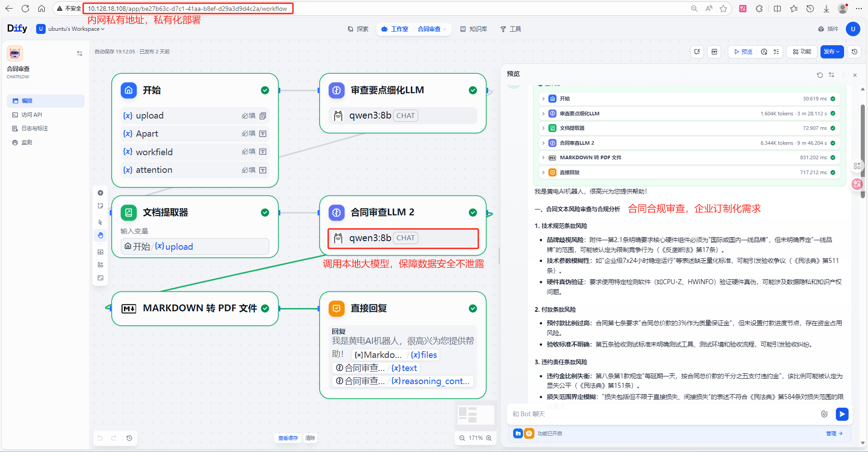This screenshot has height=452, width=868.
Task: Click the zoom in magnifier icon
Action: (489, 438)
